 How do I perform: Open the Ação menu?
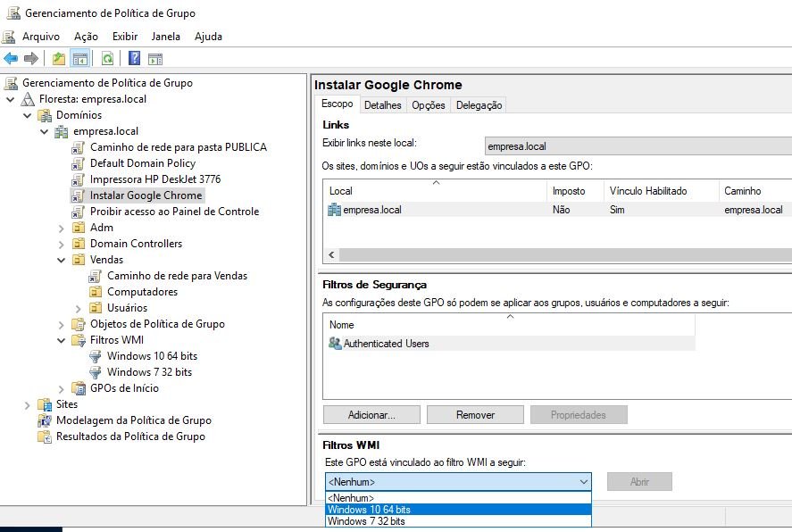[x=86, y=37]
